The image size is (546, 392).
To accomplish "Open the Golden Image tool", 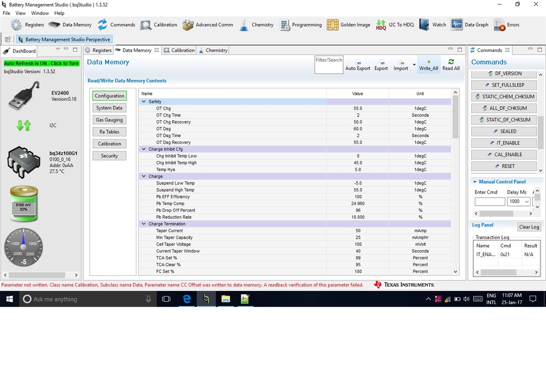I will (x=332, y=25).
